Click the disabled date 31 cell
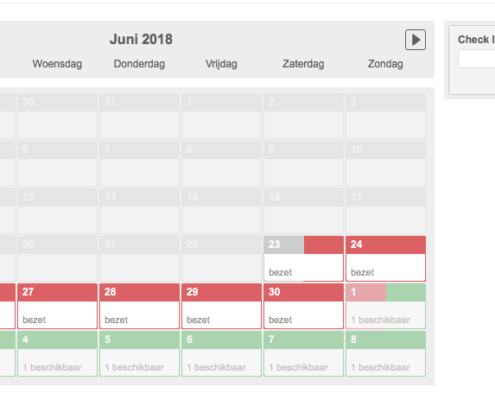Image resolution: width=495 pixels, height=400 pixels. pos(139,116)
